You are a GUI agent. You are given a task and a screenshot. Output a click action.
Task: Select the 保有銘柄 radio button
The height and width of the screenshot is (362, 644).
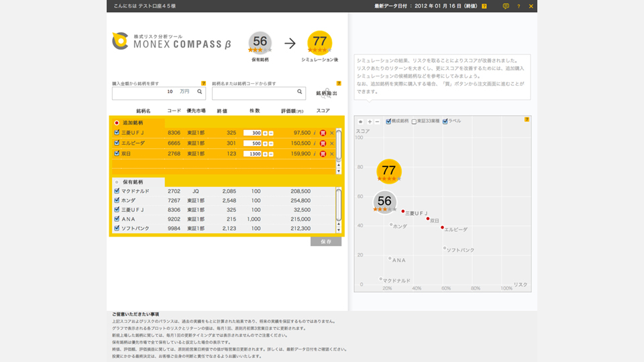coord(117,182)
